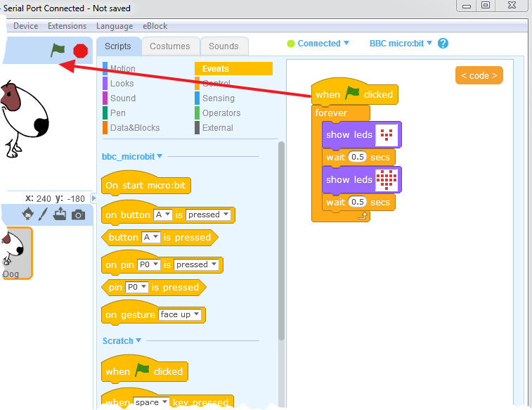Click big heart LED pattern image

[x=387, y=180]
